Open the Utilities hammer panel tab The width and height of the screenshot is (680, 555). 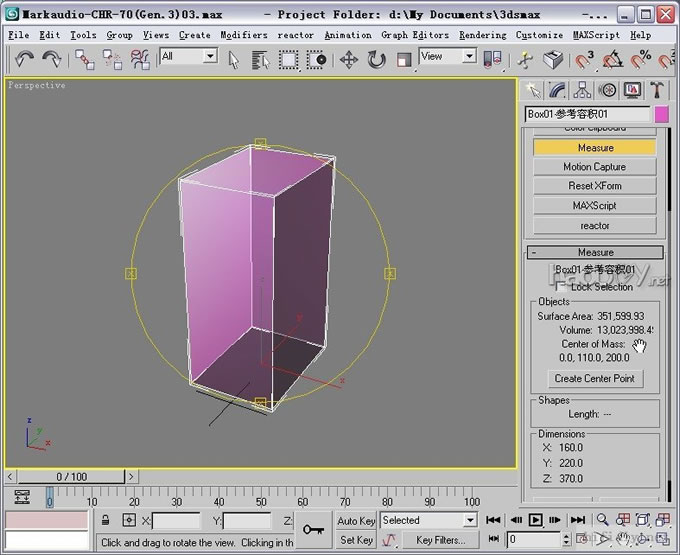click(x=657, y=91)
